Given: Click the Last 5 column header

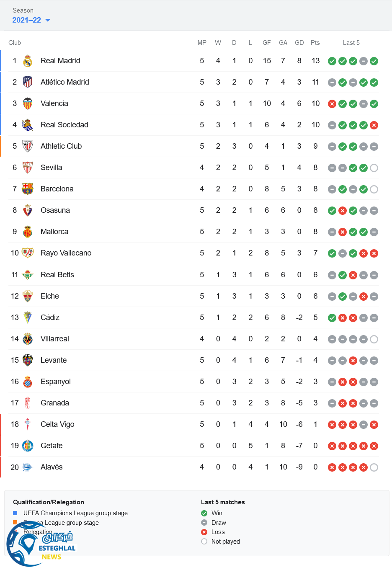Looking at the screenshot, I should (x=351, y=43).
